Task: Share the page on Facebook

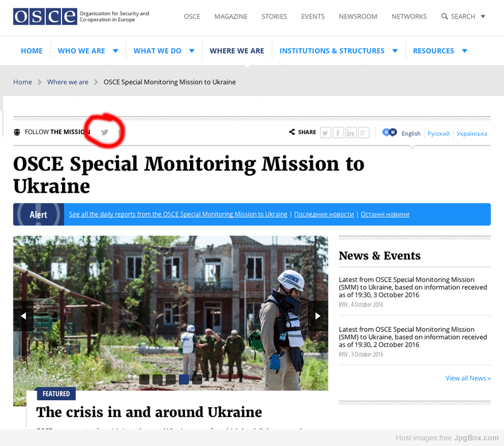Action: (x=338, y=132)
